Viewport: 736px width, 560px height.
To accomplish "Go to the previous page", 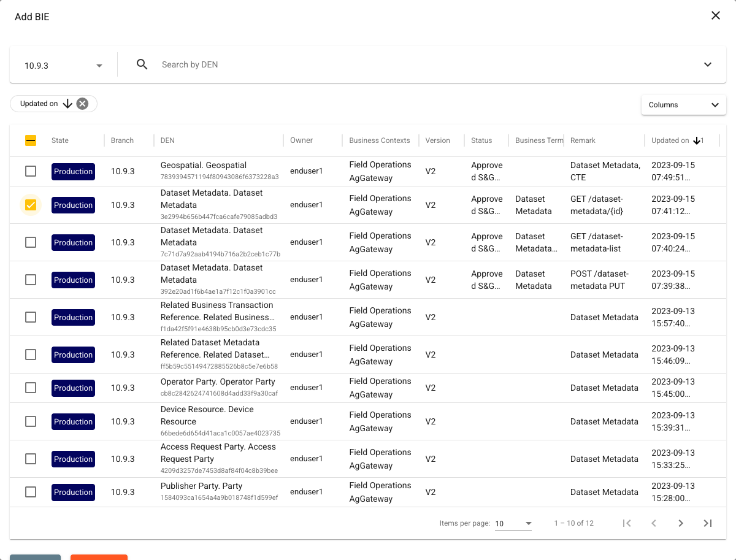I will pos(654,523).
